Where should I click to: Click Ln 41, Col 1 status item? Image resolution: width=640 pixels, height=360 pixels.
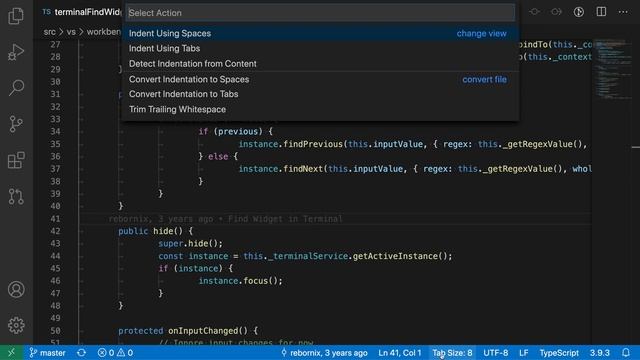tap(400, 353)
